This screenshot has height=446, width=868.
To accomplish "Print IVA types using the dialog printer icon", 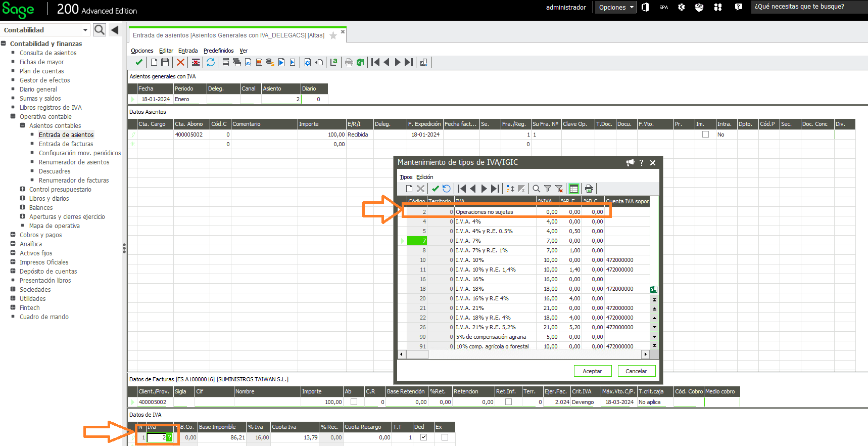I will click(589, 189).
